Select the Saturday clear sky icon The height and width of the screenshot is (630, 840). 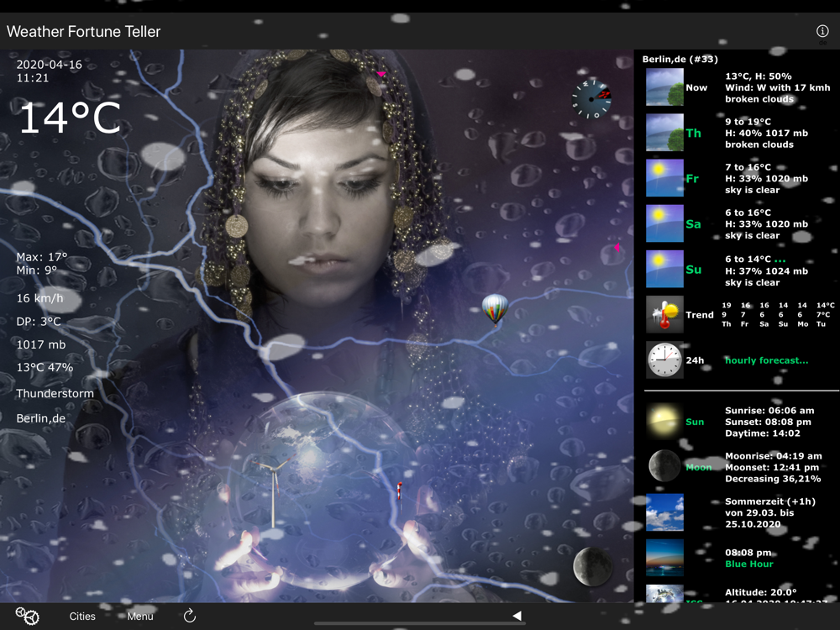(x=664, y=223)
